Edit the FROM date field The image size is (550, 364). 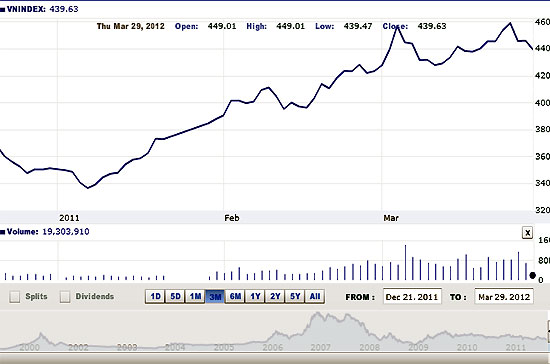click(412, 297)
